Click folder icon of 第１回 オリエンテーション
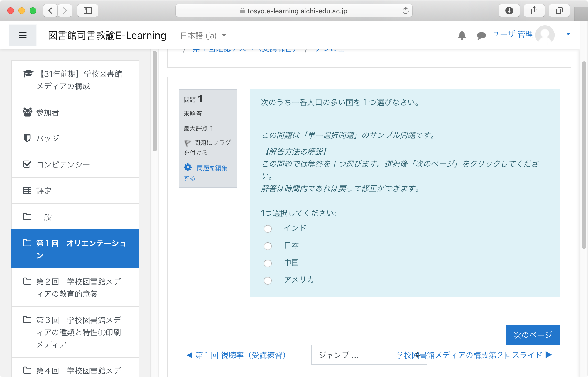The width and height of the screenshot is (588, 377). pyautogui.click(x=27, y=243)
